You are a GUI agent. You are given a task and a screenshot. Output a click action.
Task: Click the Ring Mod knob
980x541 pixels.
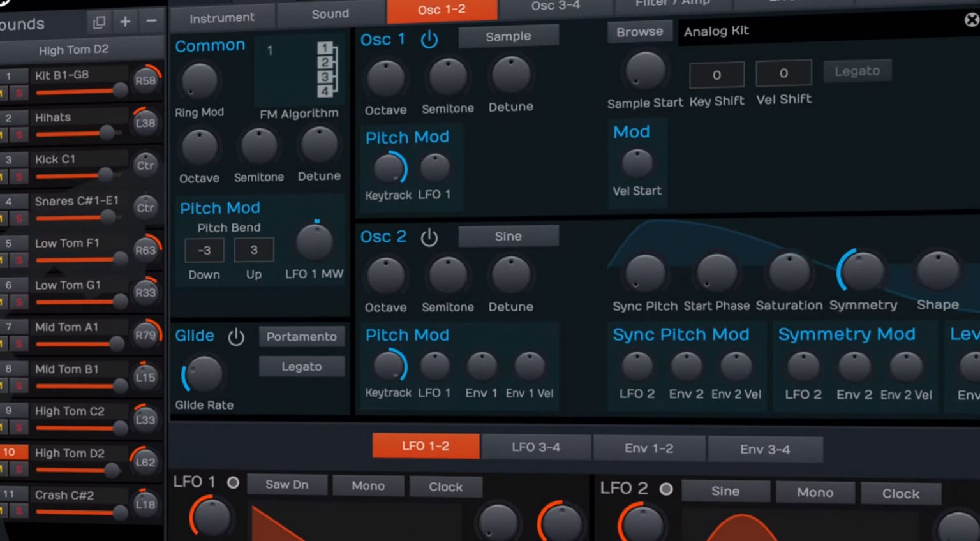pos(200,82)
